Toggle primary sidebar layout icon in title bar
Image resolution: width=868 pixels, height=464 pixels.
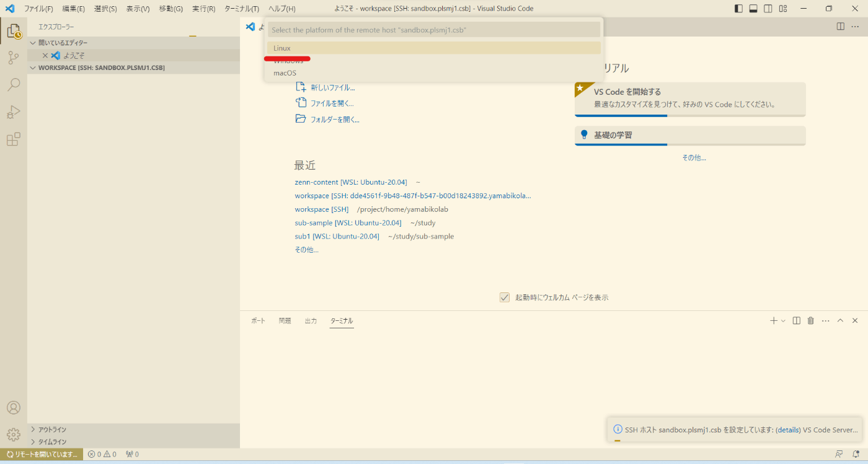pos(738,9)
